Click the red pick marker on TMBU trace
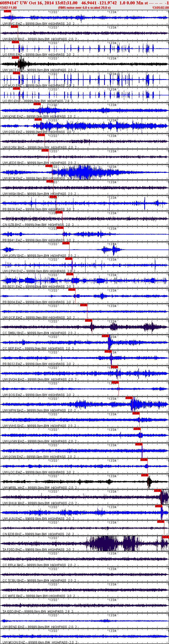Screen dimensions: 169x644 point(88,320)
